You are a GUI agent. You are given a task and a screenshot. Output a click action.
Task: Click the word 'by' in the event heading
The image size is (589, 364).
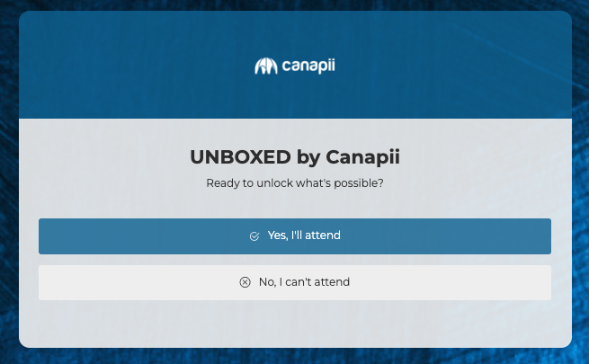[x=308, y=157]
